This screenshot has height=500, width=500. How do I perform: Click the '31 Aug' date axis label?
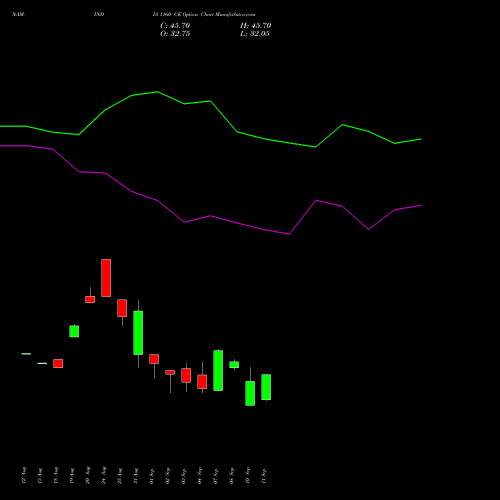pos(136,476)
